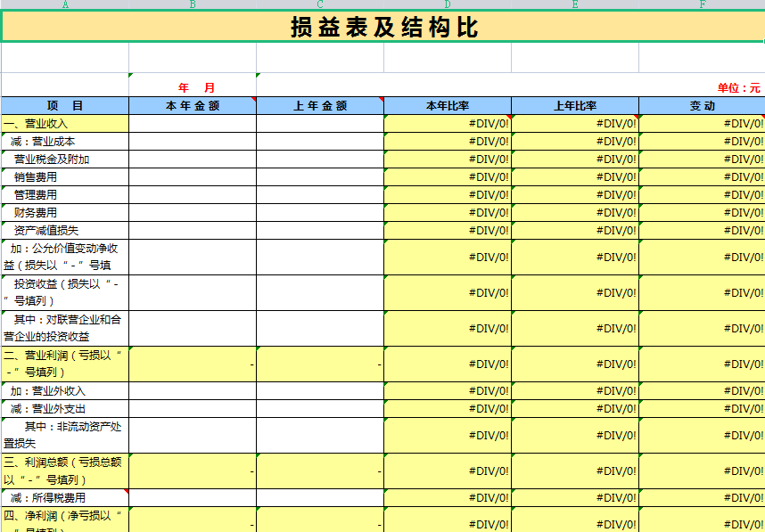Select the 项目 header cell
765x532 pixels.
click(x=66, y=105)
